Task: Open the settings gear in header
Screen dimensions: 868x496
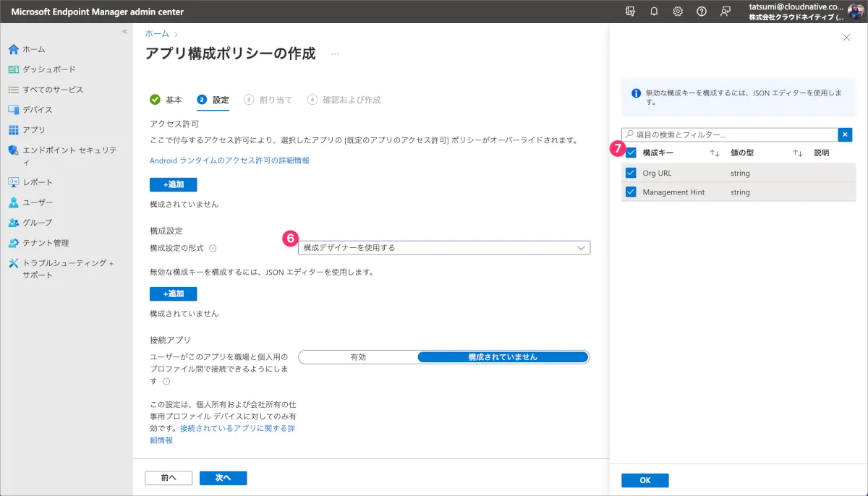Action: pyautogui.click(x=678, y=12)
